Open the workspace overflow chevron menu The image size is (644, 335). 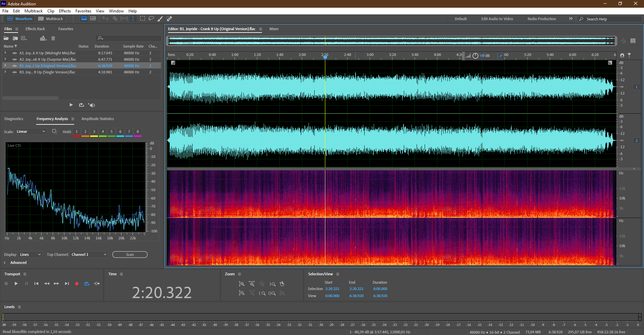click(571, 19)
